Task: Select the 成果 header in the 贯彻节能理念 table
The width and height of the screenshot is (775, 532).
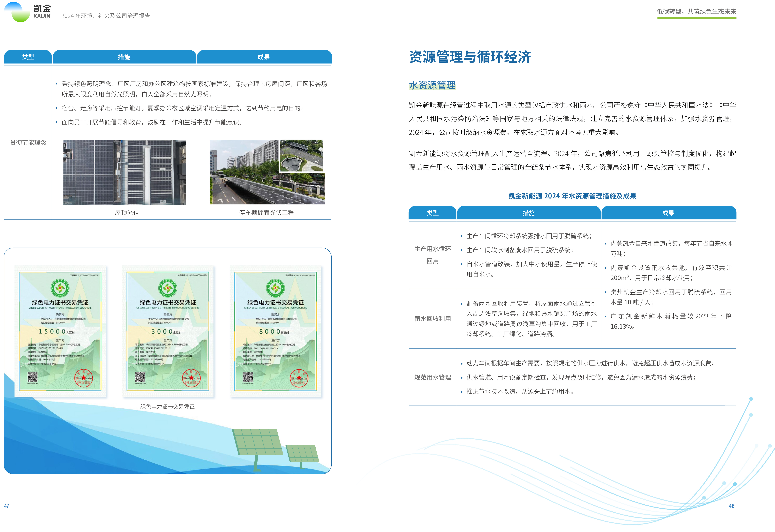Action: tap(264, 57)
